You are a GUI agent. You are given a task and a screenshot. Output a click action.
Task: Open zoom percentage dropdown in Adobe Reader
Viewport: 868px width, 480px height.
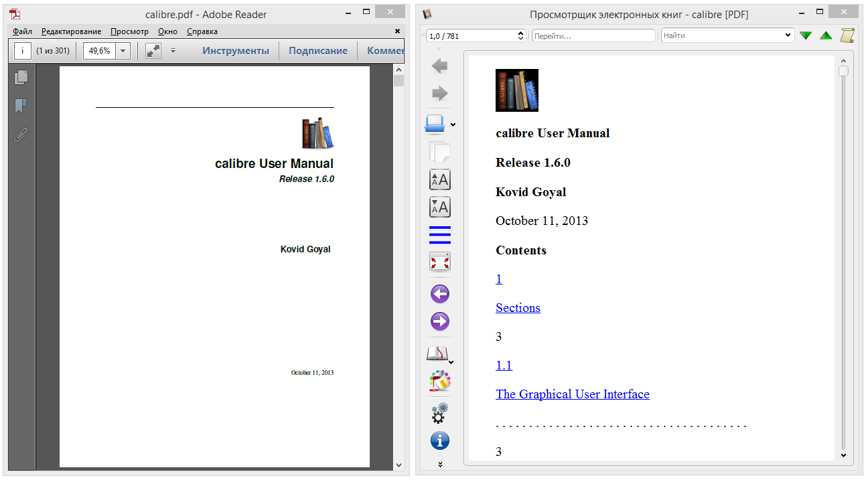pyautogui.click(x=123, y=51)
